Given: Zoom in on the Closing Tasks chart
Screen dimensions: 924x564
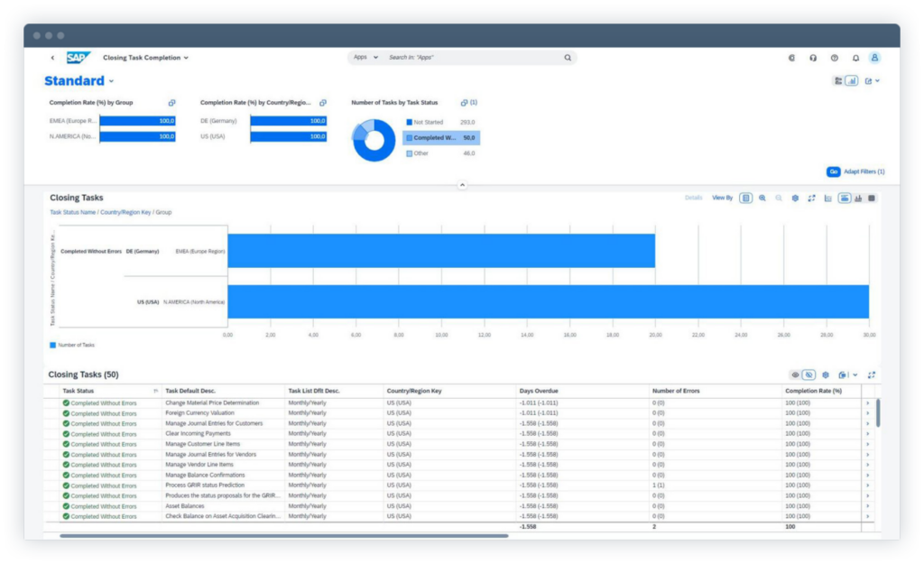Looking at the screenshot, I should coord(762,198).
